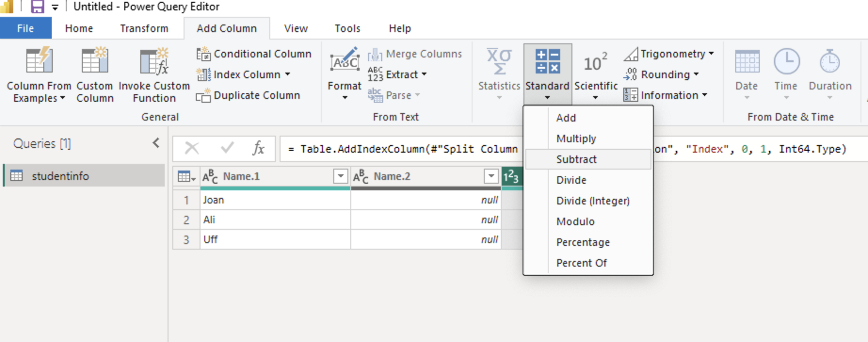This screenshot has width=868, height=342.
Task: Click the fx function icon
Action: tap(258, 148)
